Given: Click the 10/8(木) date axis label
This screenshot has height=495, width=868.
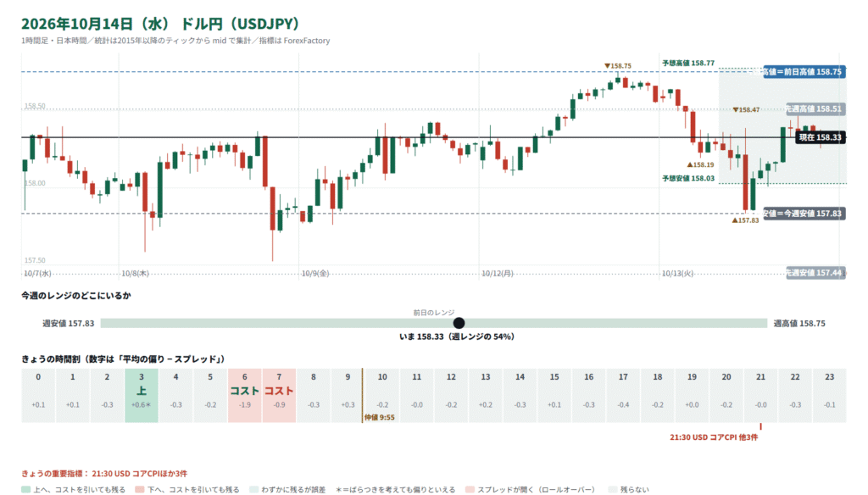Looking at the screenshot, I should [x=135, y=273].
